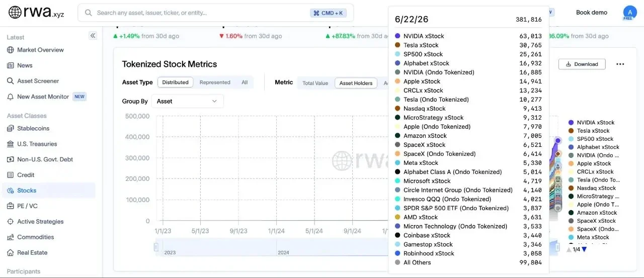Click the Stablecoins coins icon
The height and width of the screenshot is (278, 644).
(x=11, y=128)
